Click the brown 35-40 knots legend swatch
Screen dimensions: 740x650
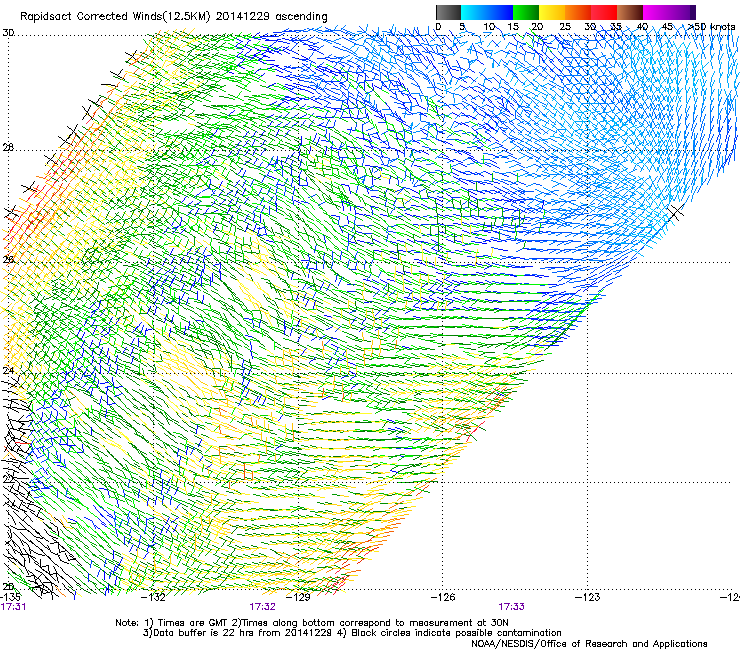tap(630, 12)
